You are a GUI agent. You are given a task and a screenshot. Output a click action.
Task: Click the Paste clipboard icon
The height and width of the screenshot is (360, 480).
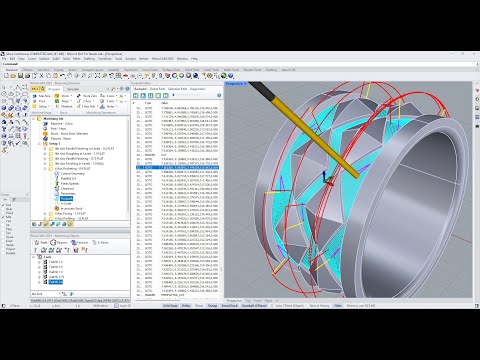click(55, 76)
